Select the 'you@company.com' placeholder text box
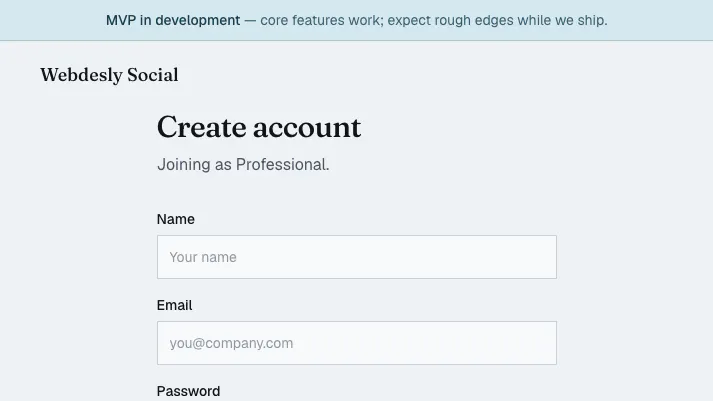The image size is (713, 401). (356, 343)
